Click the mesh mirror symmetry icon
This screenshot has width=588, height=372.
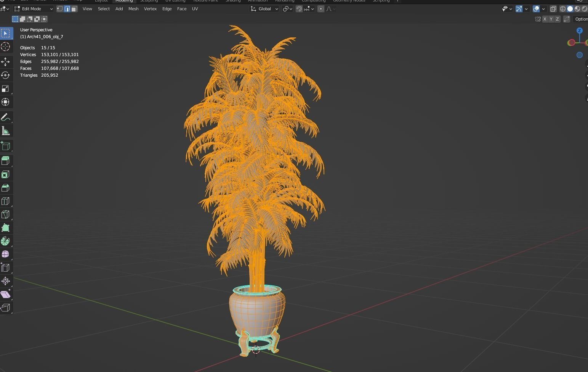click(x=538, y=19)
